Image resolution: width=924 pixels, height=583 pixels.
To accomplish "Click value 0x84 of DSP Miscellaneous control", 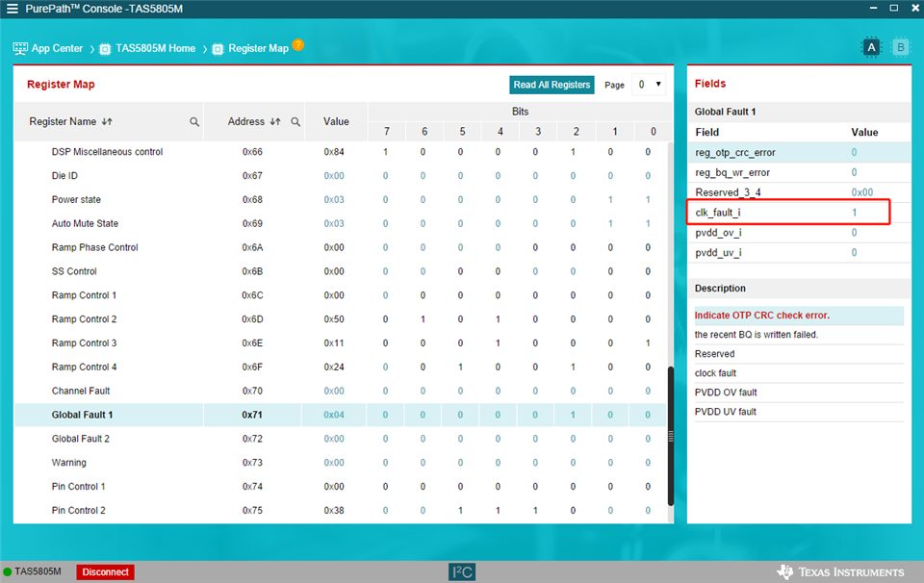I will (x=334, y=152).
